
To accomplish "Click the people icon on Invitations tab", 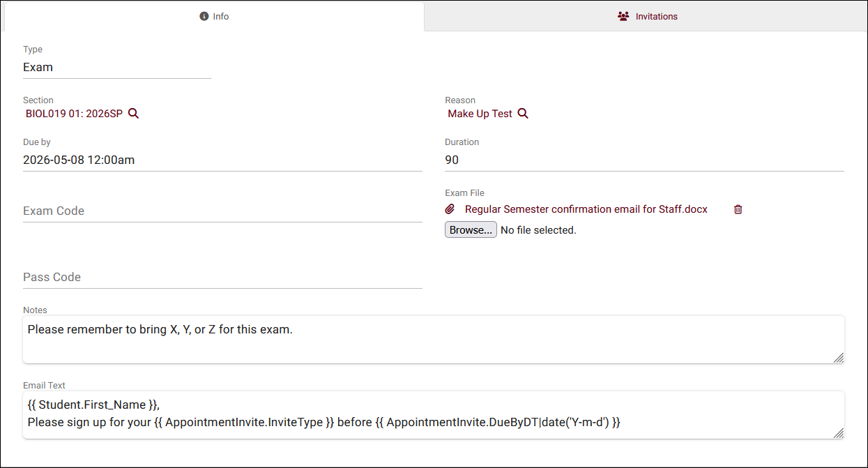I will (623, 16).
